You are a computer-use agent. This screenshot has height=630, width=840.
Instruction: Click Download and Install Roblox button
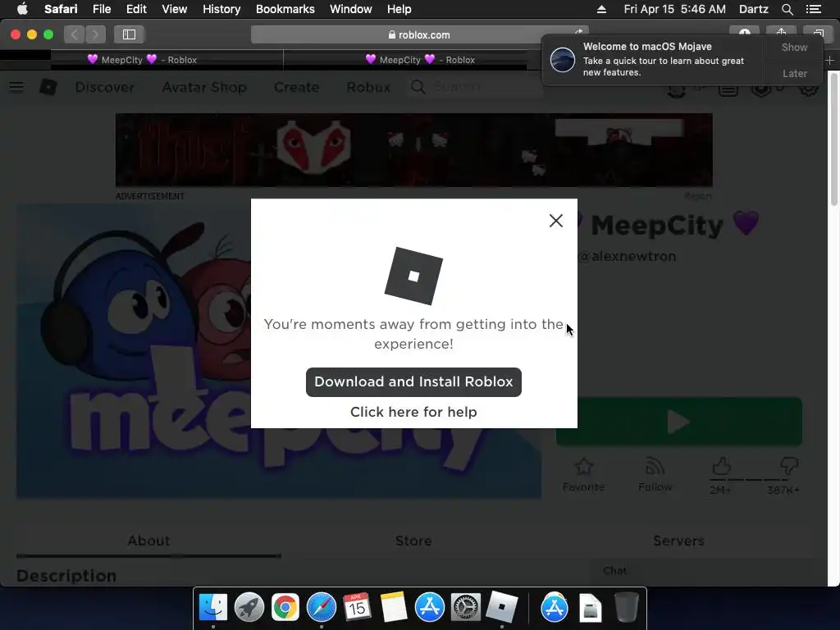413,382
